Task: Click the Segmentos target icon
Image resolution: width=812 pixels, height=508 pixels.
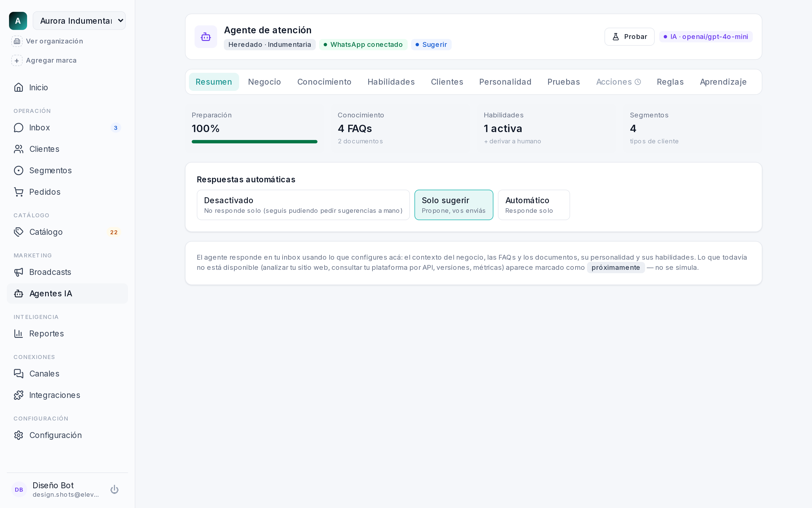Action: tap(19, 171)
